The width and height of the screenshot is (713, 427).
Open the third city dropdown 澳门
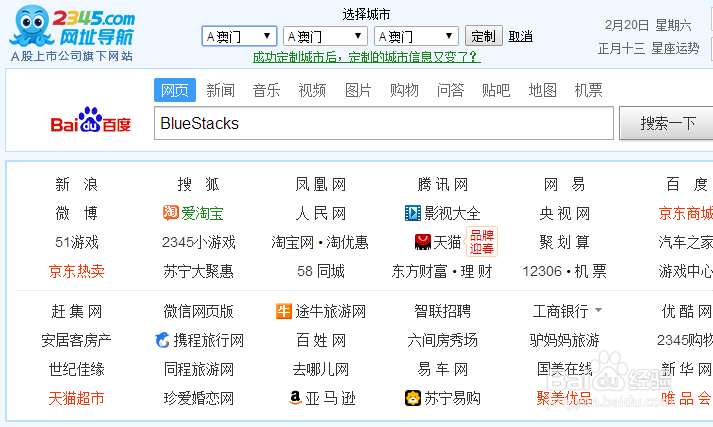[416, 36]
